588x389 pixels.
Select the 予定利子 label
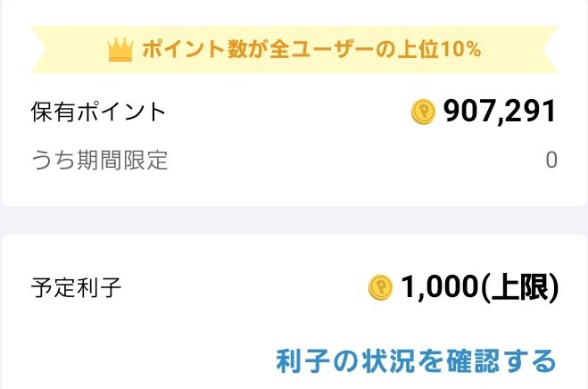click(x=76, y=287)
